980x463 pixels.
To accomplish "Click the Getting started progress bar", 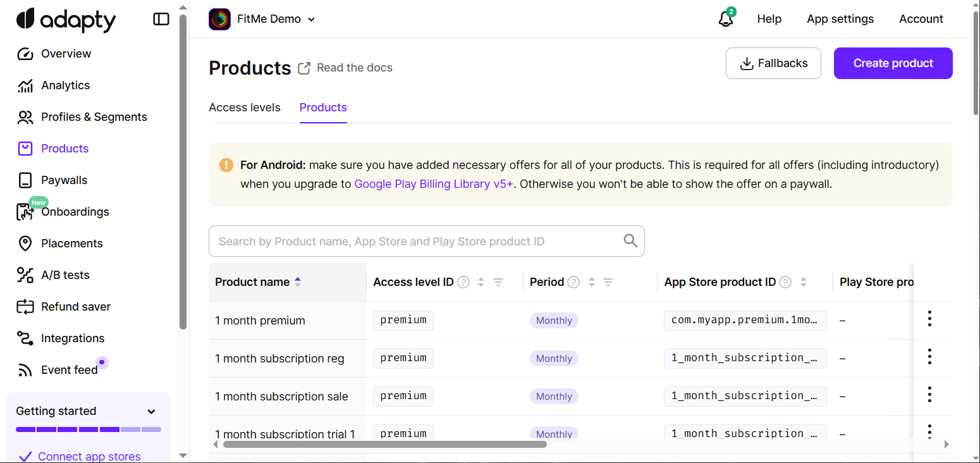I will pos(88,429).
